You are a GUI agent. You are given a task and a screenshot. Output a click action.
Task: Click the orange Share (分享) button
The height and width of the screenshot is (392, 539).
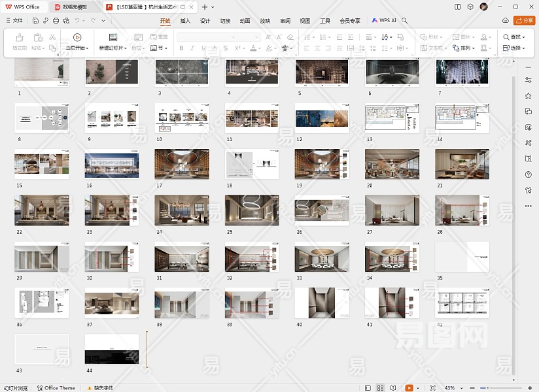pyautogui.click(x=523, y=20)
